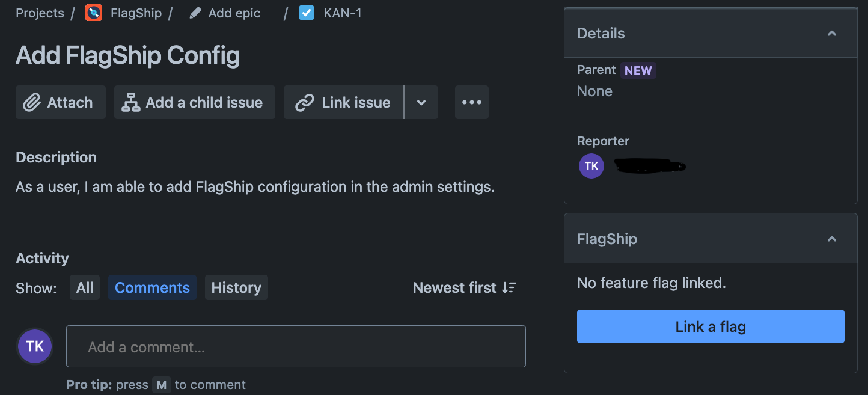This screenshot has height=395, width=868.
Task: Click the TK reporter avatar in Details
Action: coord(591,166)
